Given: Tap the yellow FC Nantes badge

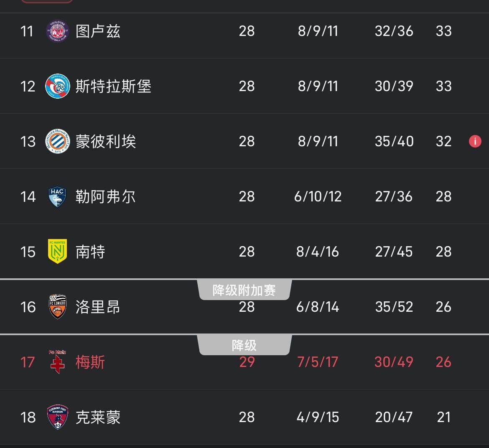Looking at the screenshot, I should pyautogui.click(x=57, y=252).
